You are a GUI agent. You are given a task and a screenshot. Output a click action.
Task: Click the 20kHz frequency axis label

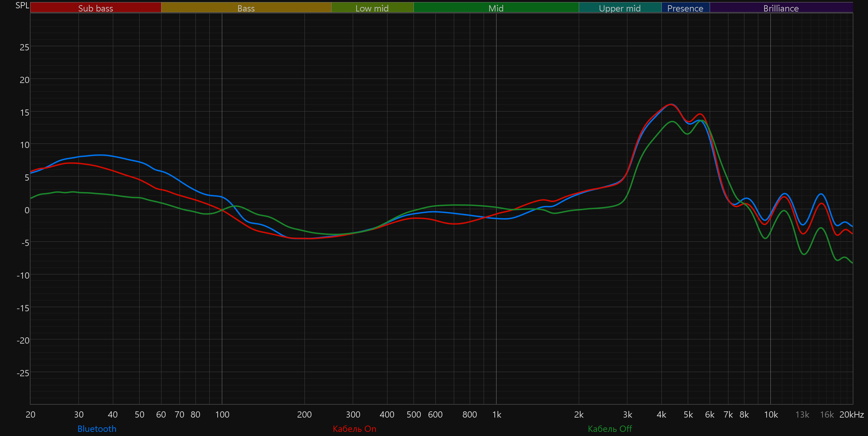tap(851, 414)
